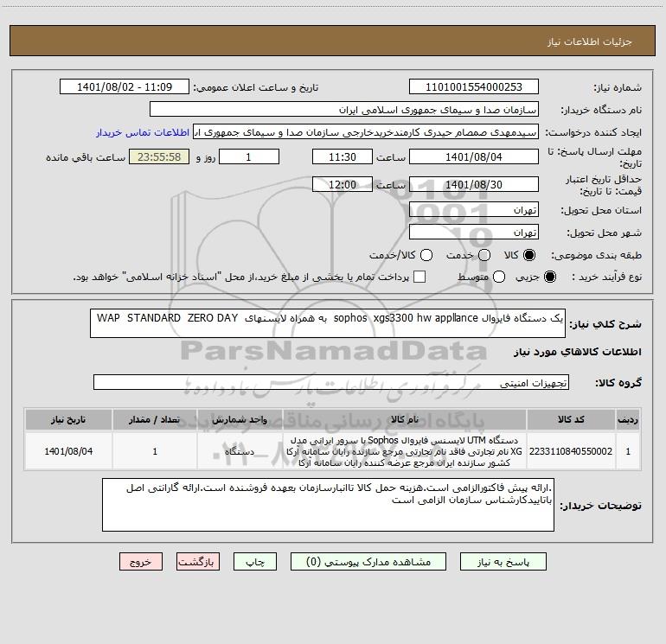Click the delivery city field تهران
The height and width of the screenshot is (644, 666).
point(474,232)
